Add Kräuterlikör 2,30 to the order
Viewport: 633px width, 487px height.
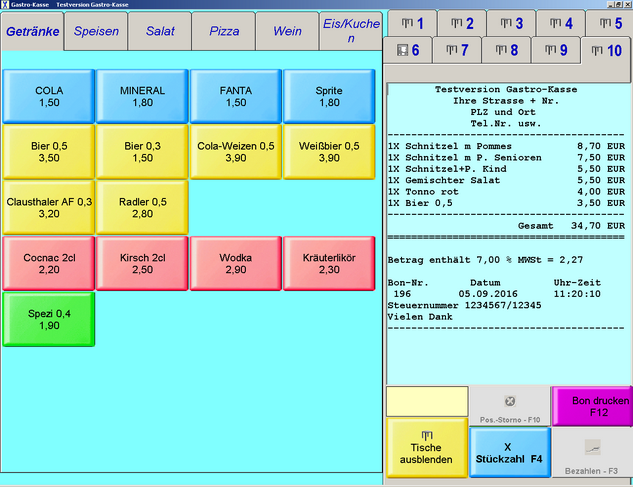pos(329,263)
